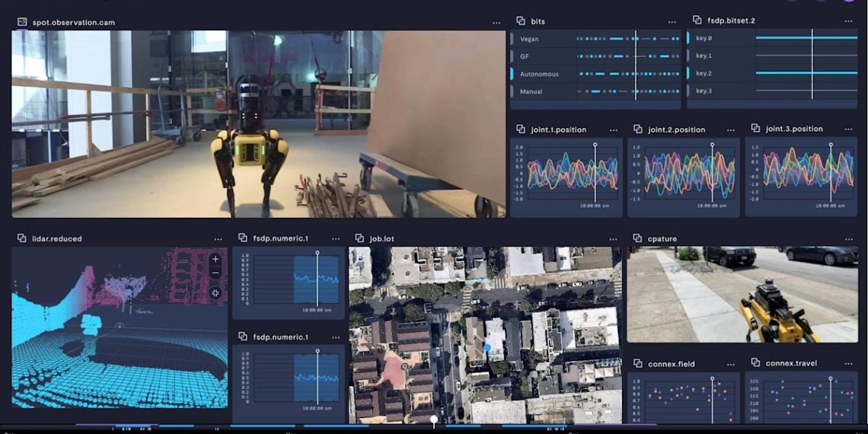Click the connex.travel panel title
The image size is (868, 434).
pyautogui.click(x=791, y=363)
